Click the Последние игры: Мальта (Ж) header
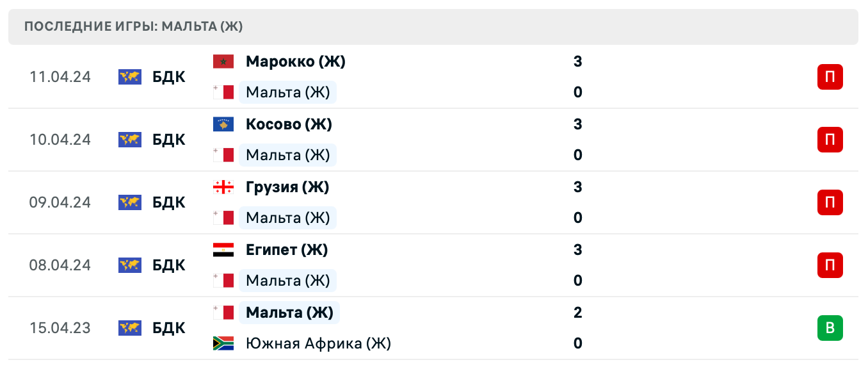 click(133, 27)
